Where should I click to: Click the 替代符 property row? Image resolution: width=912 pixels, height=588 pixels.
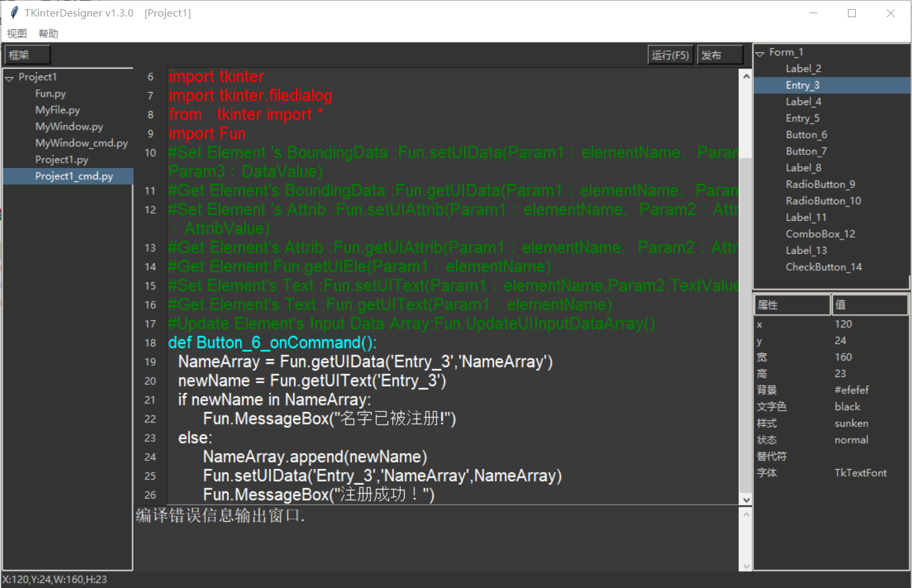click(x=831, y=456)
